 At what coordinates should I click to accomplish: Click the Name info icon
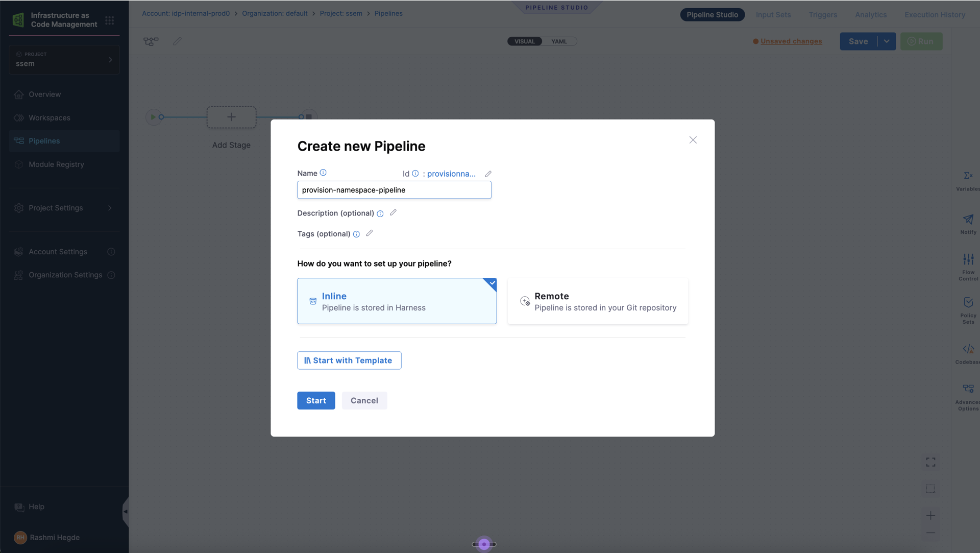[x=323, y=173]
